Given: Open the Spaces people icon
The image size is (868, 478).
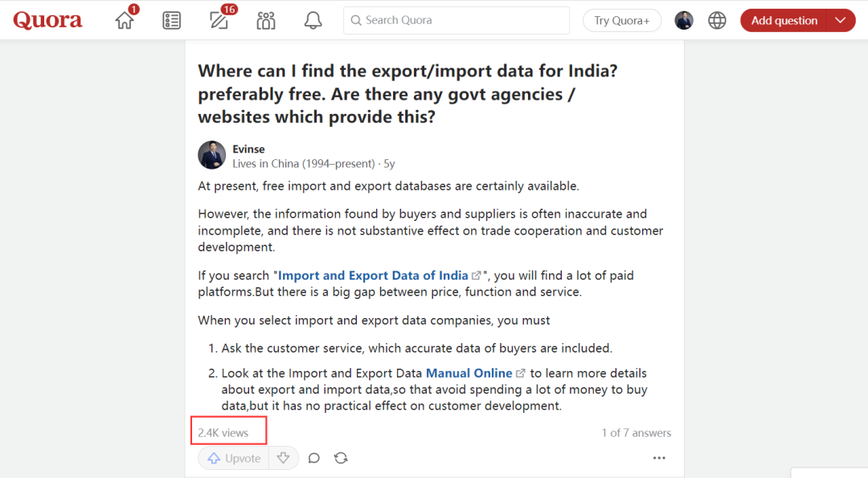Looking at the screenshot, I should click(x=266, y=20).
